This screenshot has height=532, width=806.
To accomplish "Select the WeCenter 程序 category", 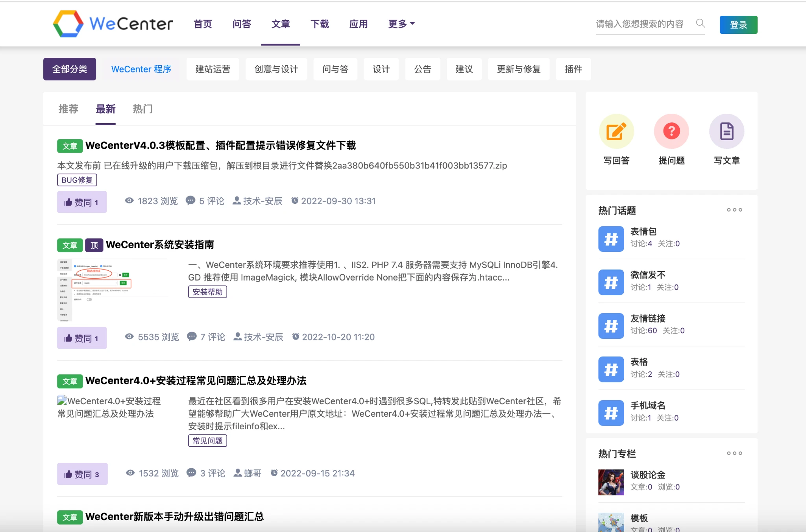I will [141, 69].
